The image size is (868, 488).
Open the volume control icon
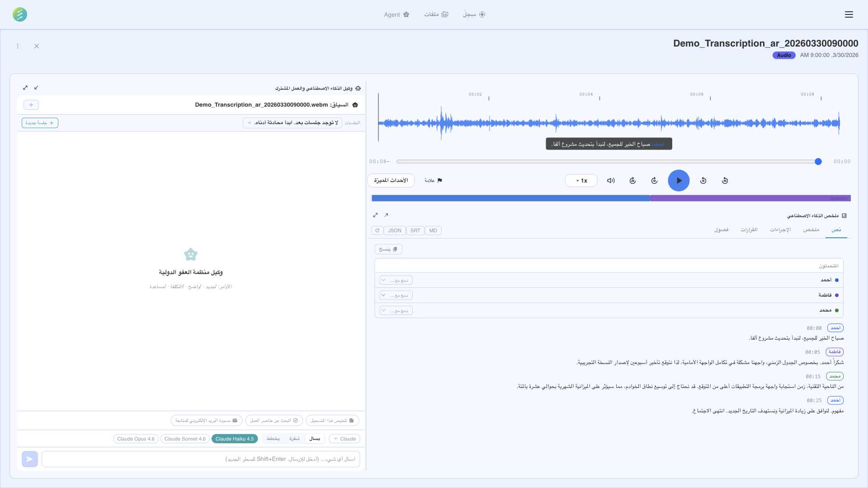(610, 180)
